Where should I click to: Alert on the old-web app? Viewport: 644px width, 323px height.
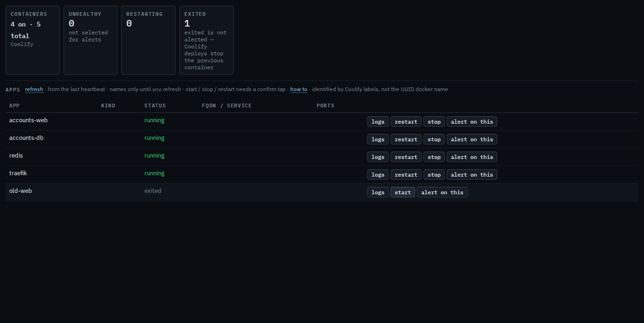point(442,192)
